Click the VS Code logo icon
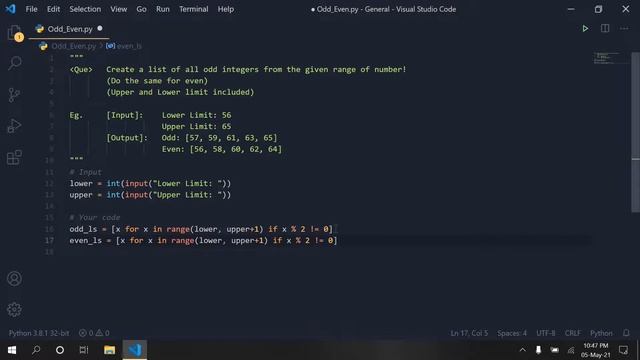Image resolution: width=640 pixels, height=360 pixels. point(10,9)
